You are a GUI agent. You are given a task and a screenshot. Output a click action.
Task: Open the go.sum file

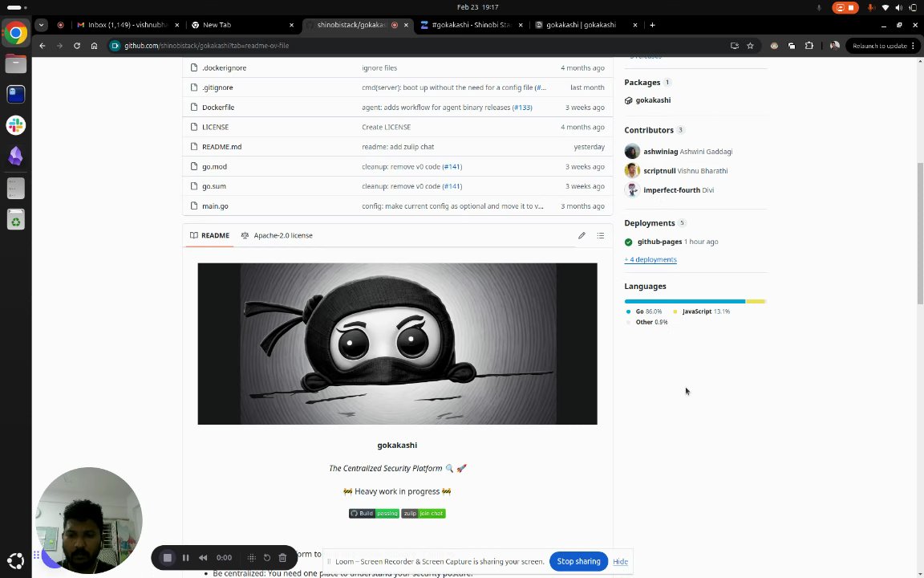pyautogui.click(x=214, y=185)
